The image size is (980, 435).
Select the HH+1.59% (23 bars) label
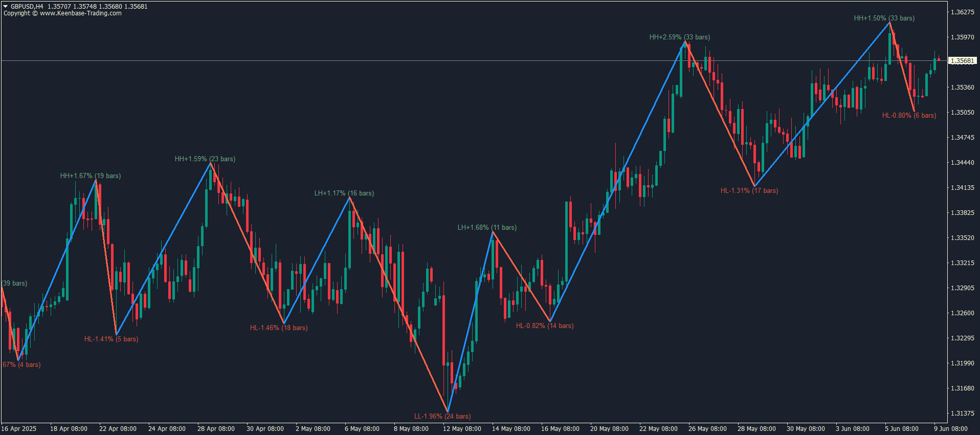pos(205,159)
